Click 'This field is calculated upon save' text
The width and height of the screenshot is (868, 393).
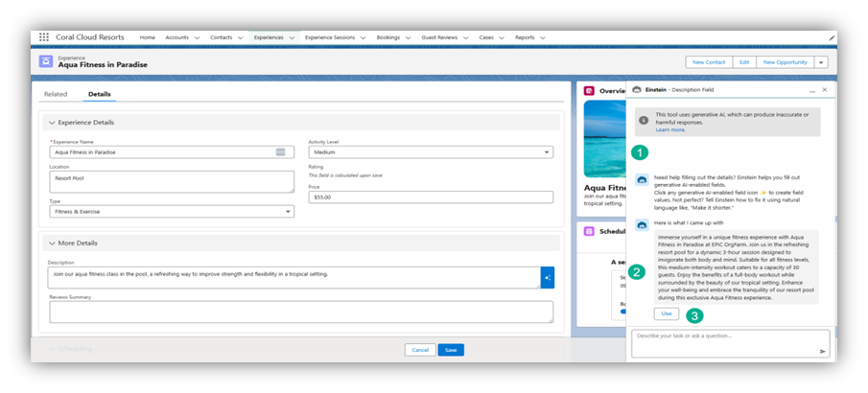tap(345, 175)
